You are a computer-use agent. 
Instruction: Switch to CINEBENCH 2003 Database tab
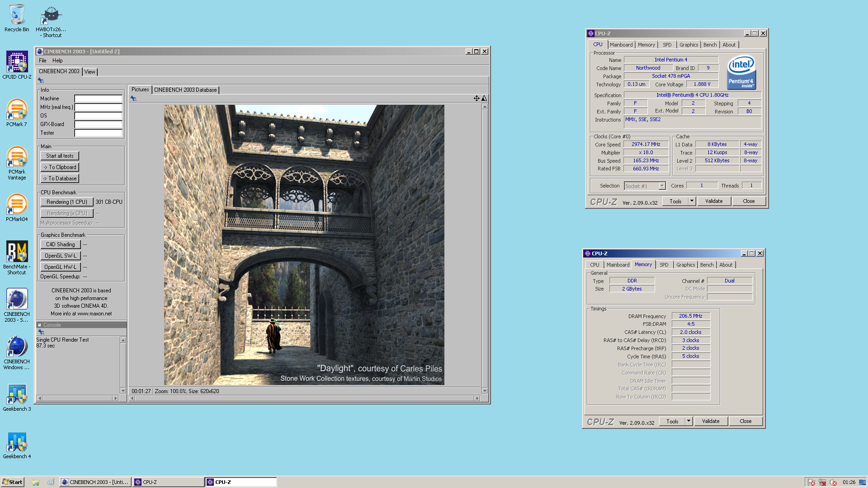tap(185, 90)
